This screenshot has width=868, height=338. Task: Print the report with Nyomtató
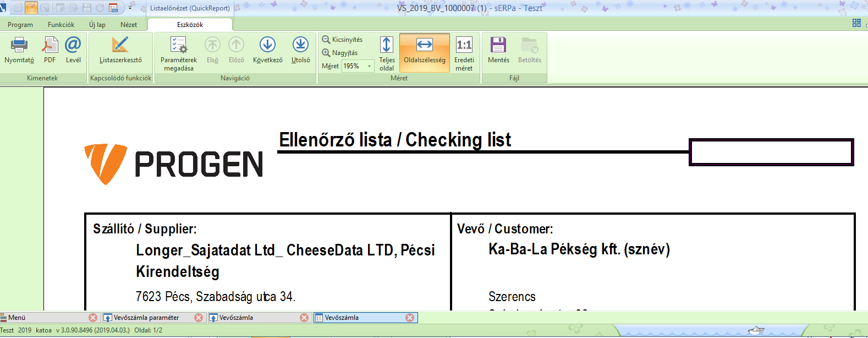click(x=19, y=51)
